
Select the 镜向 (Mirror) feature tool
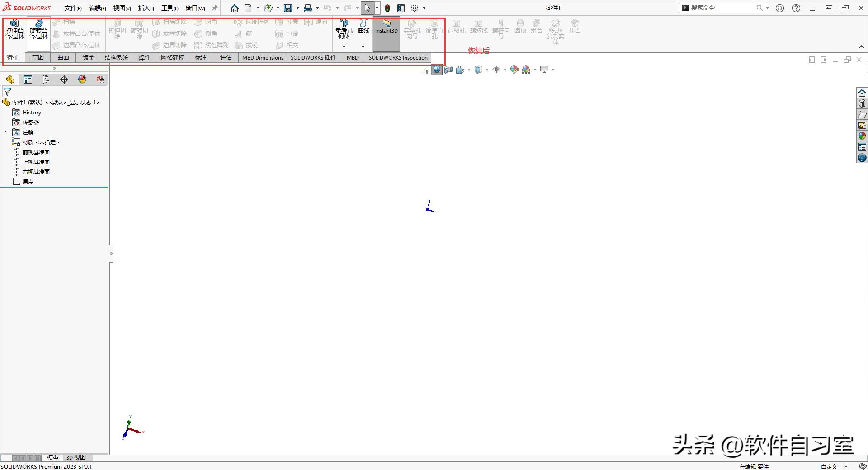(x=316, y=22)
